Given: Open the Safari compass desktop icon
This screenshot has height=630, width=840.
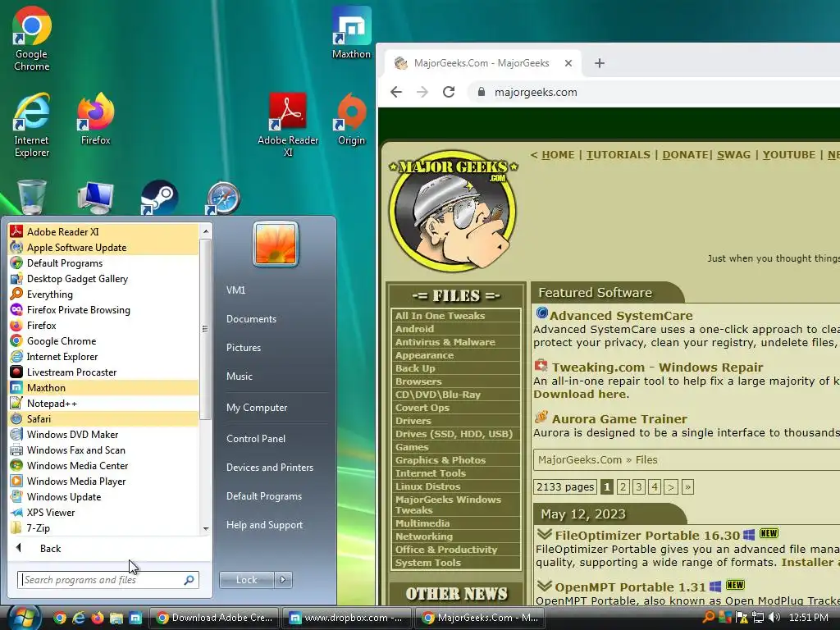Looking at the screenshot, I should click(x=223, y=197).
